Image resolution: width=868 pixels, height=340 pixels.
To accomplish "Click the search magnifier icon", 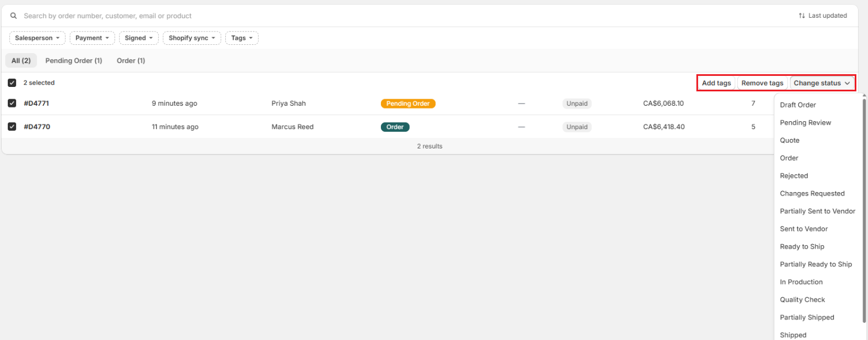I will tap(14, 16).
